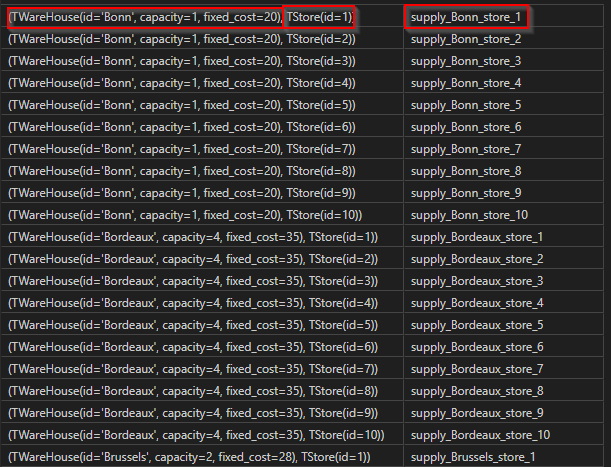Click the supply_Bordeaux_store_4 cell
The height and width of the screenshot is (467, 611).
pos(503,303)
